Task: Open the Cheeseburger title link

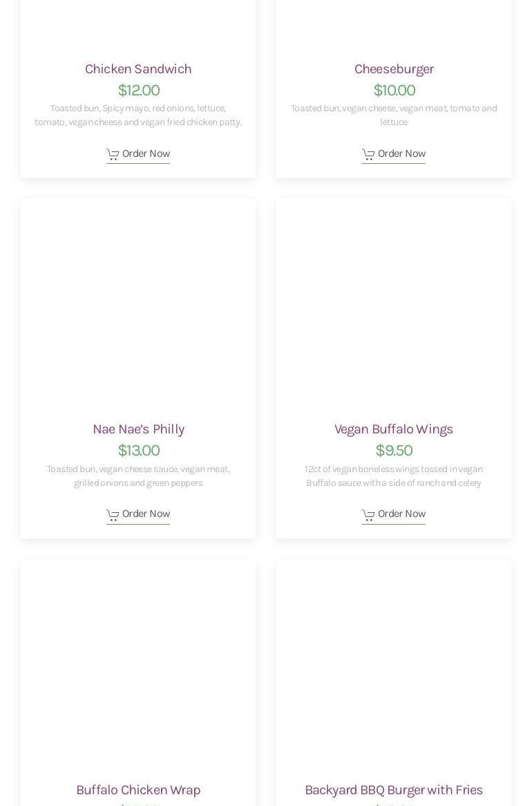Action: [394, 69]
